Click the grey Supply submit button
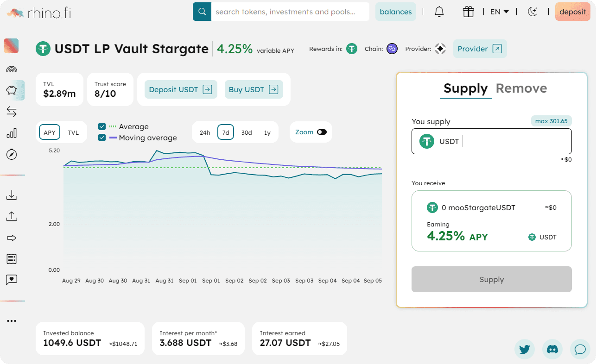Viewport: 596px width, 364px height. [x=492, y=279]
